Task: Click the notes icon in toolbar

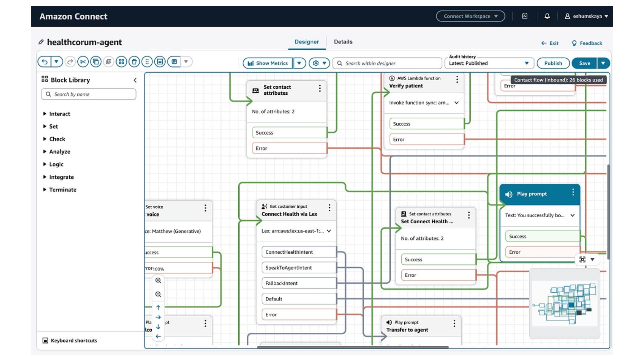Action: tap(174, 62)
